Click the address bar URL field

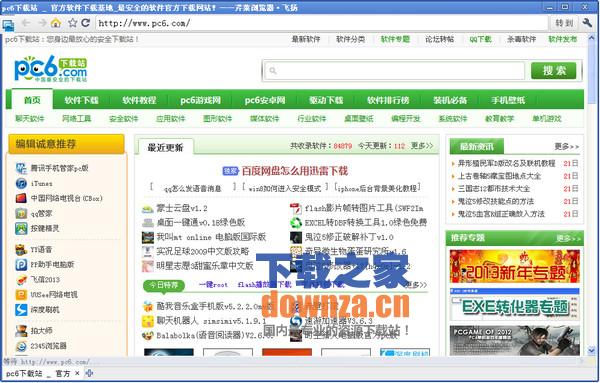click(x=321, y=23)
